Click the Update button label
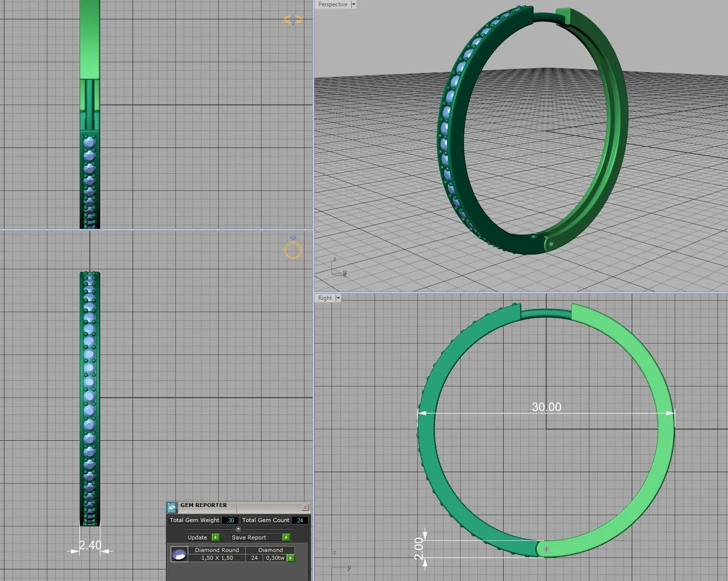Screen dimensions: 728x581 pos(197,537)
